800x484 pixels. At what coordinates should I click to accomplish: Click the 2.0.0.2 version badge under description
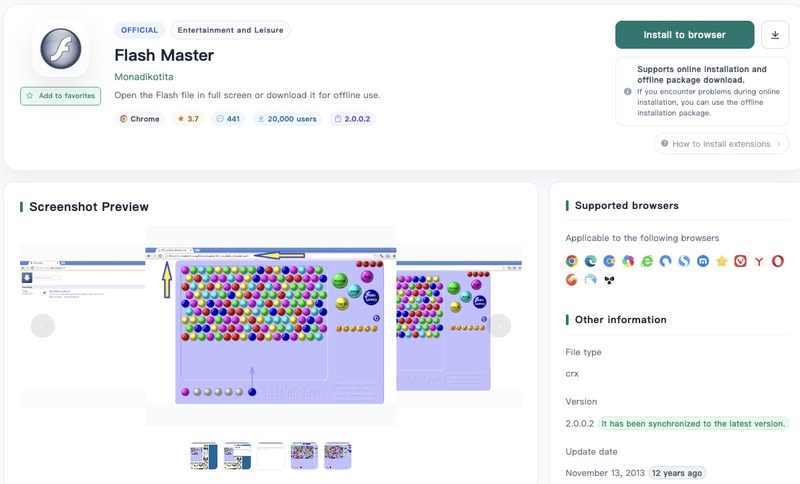pos(352,119)
